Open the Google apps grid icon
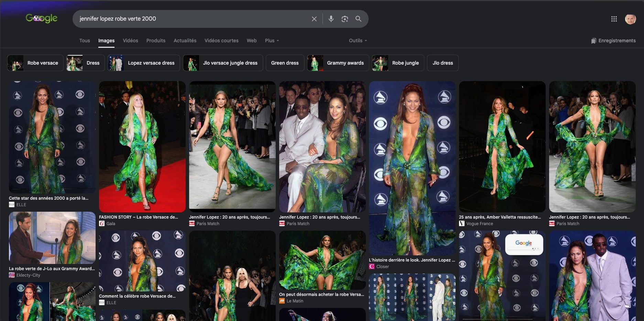The width and height of the screenshot is (644, 321). tap(614, 19)
